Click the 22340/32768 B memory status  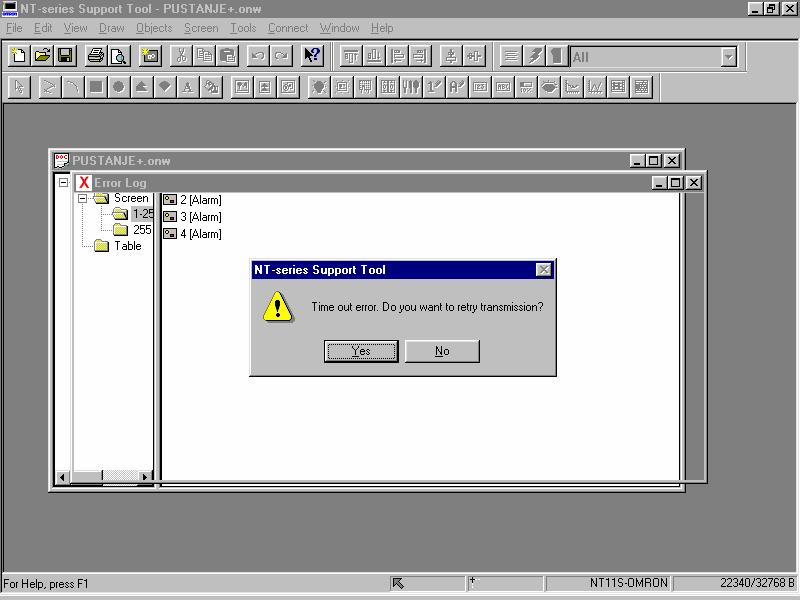coord(757,583)
